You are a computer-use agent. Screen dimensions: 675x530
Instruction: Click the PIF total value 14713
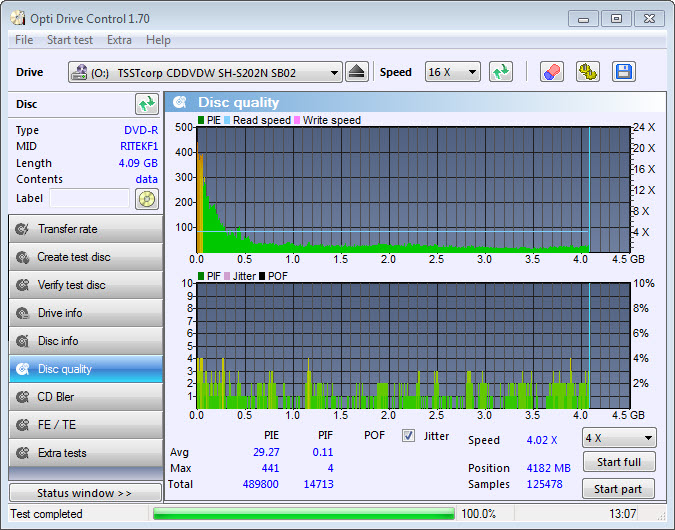[319, 484]
